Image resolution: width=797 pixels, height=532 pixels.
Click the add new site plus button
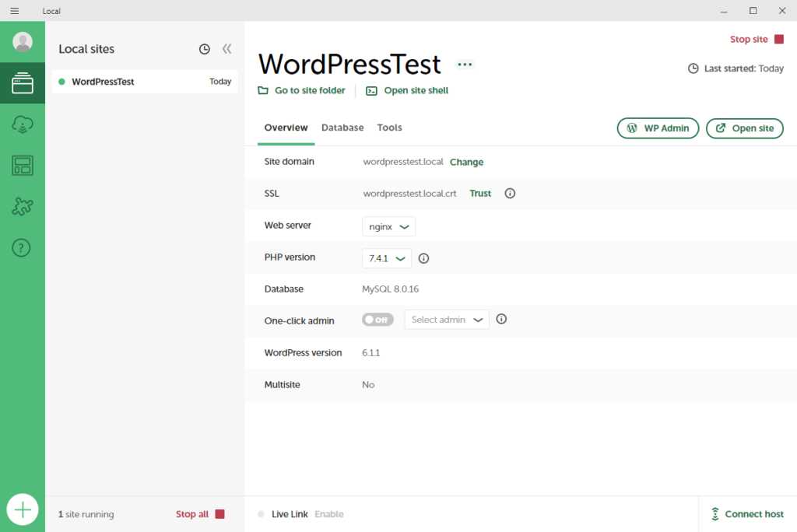(23, 510)
